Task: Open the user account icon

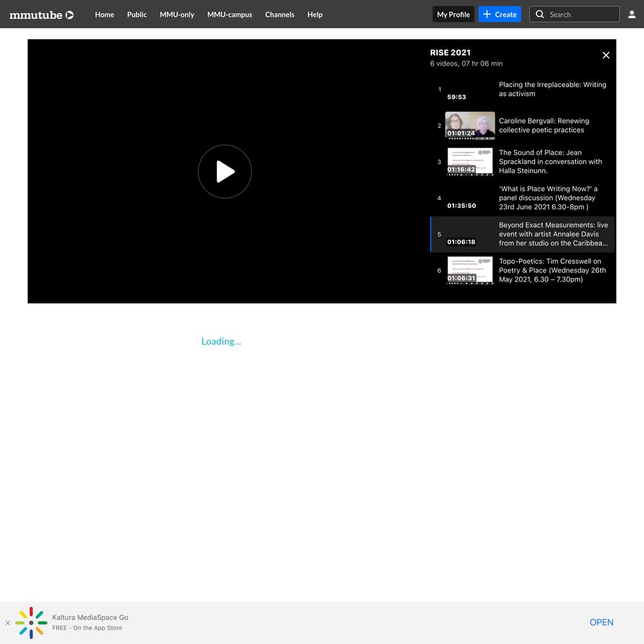Action: click(x=632, y=14)
